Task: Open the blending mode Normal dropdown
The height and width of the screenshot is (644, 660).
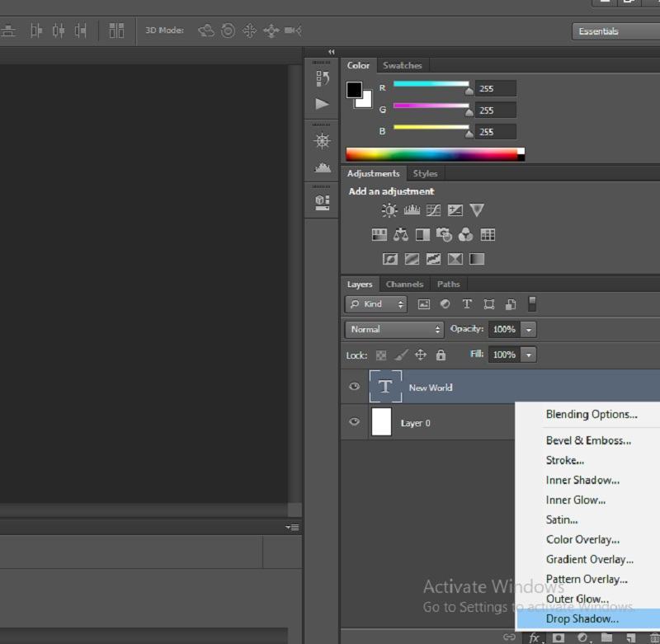Action: [394, 329]
